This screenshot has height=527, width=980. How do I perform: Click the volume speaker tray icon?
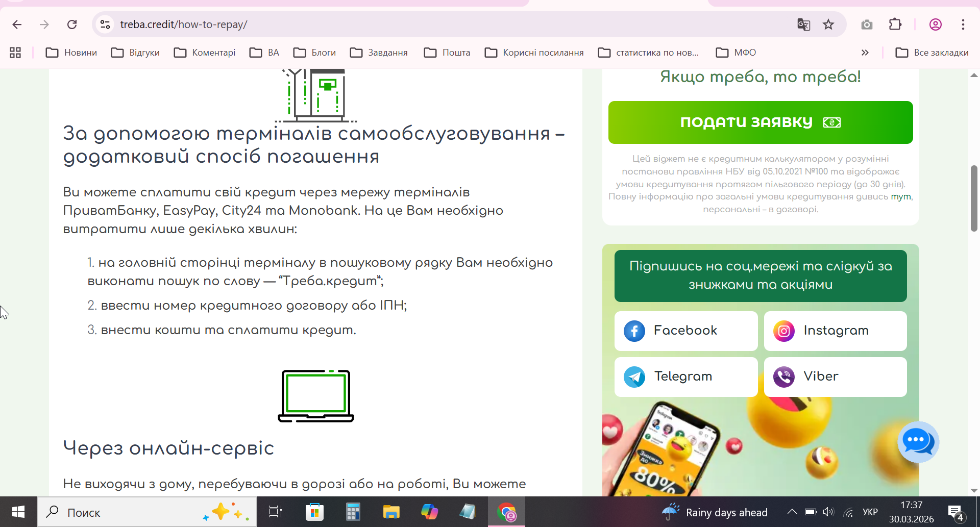click(x=828, y=512)
